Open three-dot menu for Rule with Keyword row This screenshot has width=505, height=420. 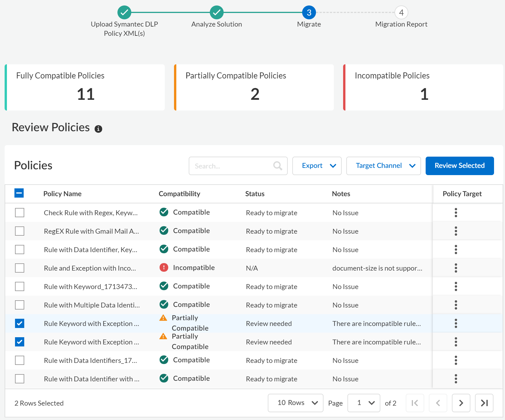pos(456,286)
